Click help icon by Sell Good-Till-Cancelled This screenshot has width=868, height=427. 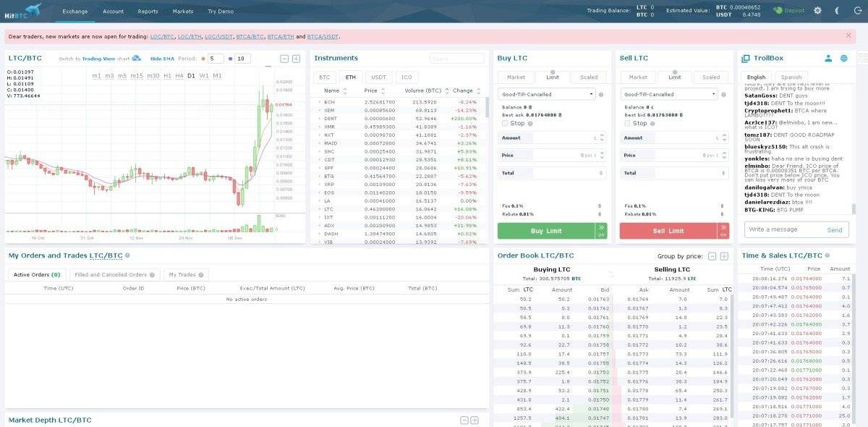pyautogui.click(x=724, y=94)
